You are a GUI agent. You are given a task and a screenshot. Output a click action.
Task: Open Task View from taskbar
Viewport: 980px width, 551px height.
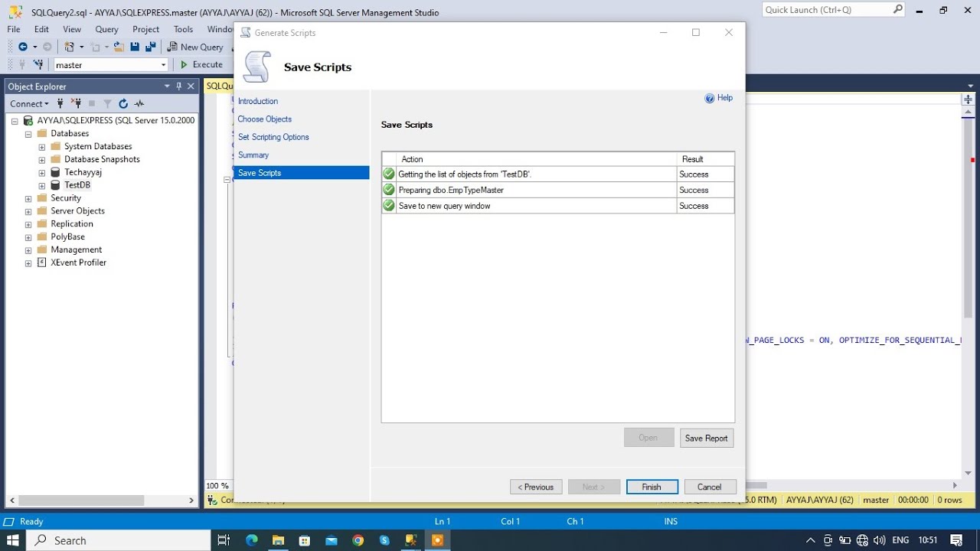pyautogui.click(x=224, y=540)
